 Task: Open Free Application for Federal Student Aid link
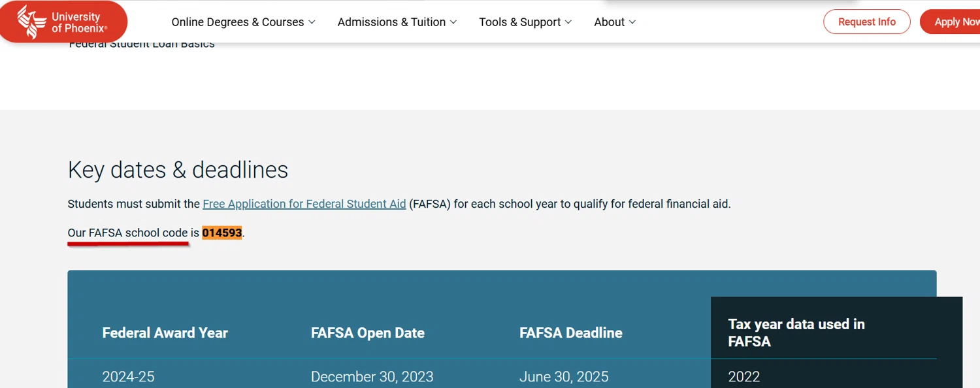pos(304,204)
